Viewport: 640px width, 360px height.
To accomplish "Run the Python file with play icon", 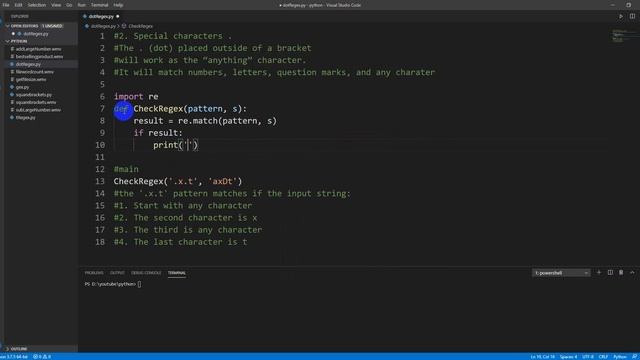I will pyautogui.click(x=621, y=16).
